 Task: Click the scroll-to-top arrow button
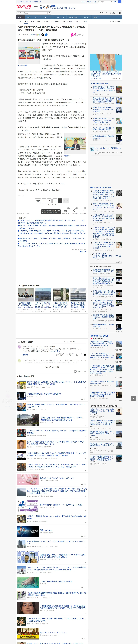(133, 398)
